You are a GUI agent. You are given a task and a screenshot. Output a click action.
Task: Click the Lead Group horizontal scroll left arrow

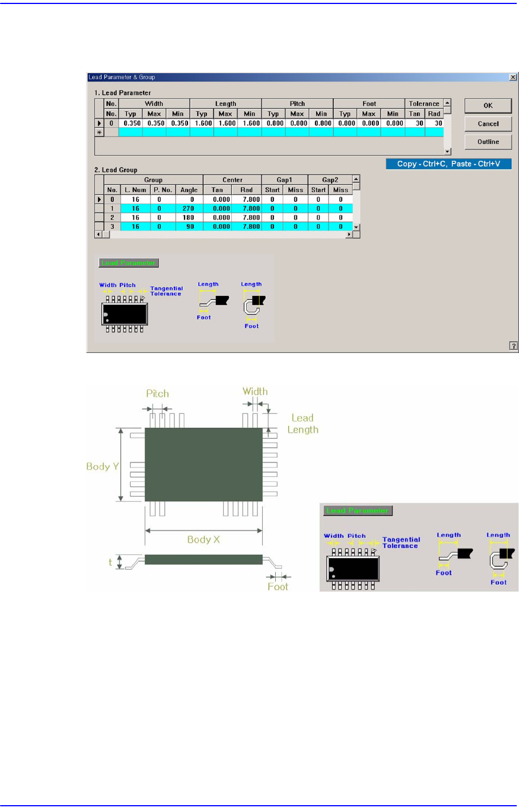tap(99, 234)
